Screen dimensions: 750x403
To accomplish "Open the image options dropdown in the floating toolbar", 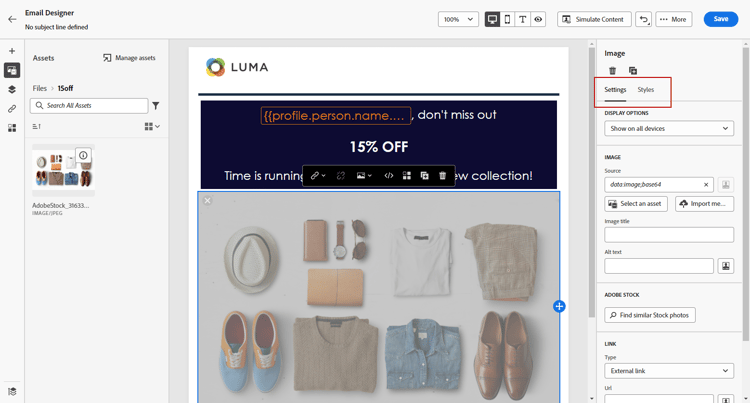I will [364, 175].
